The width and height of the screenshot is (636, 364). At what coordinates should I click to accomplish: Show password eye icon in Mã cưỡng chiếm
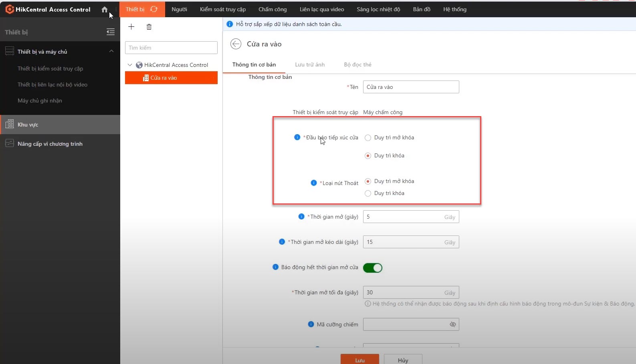(x=452, y=324)
